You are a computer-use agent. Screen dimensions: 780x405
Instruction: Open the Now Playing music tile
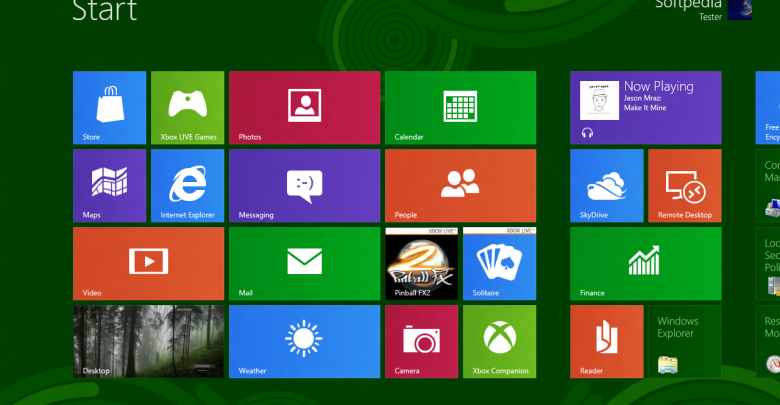pyautogui.click(x=645, y=107)
